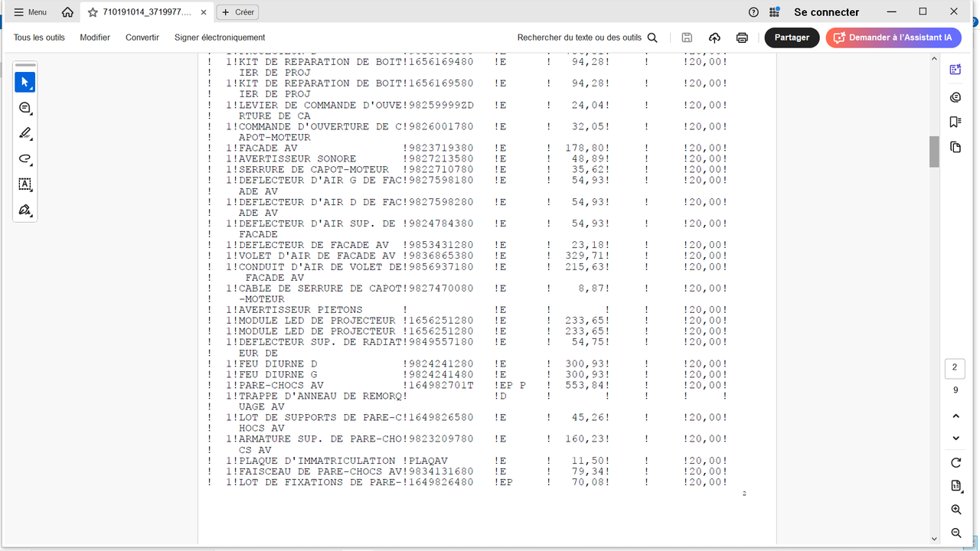The width and height of the screenshot is (980, 551).
Task: Open the bookmarks panel icon
Action: tap(955, 122)
